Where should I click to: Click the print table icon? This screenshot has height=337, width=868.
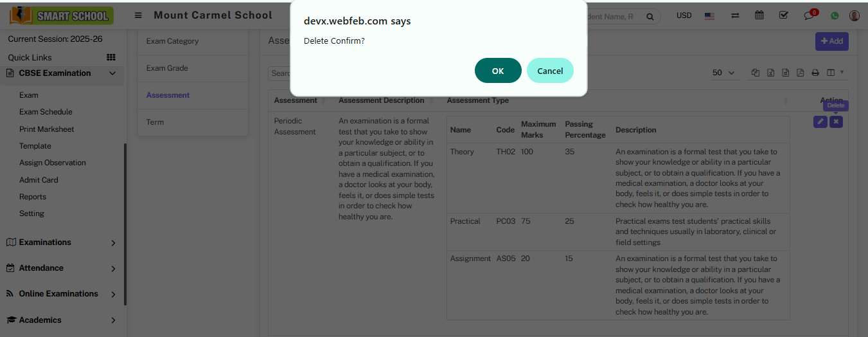tap(815, 73)
